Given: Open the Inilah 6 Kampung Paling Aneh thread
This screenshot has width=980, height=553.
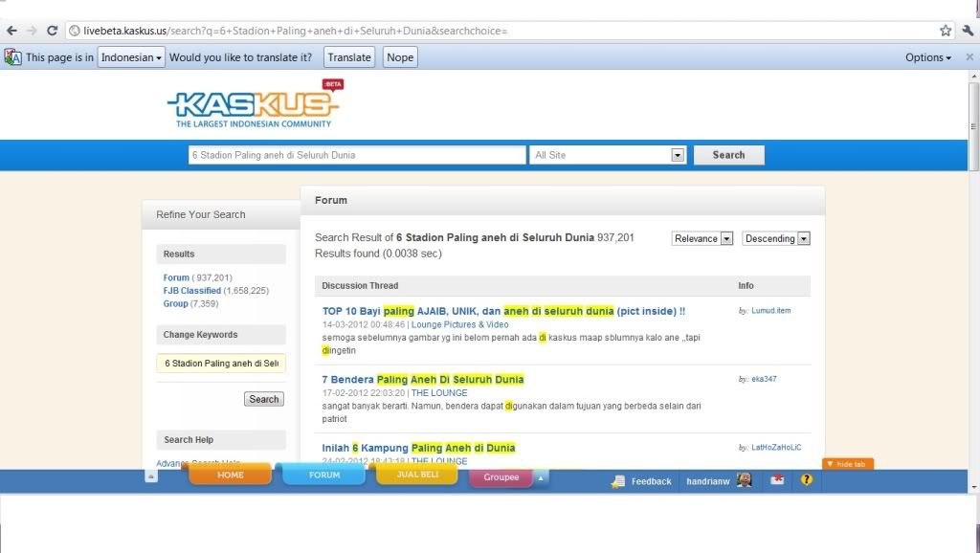Looking at the screenshot, I should pyautogui.click(x=419, y=448).
